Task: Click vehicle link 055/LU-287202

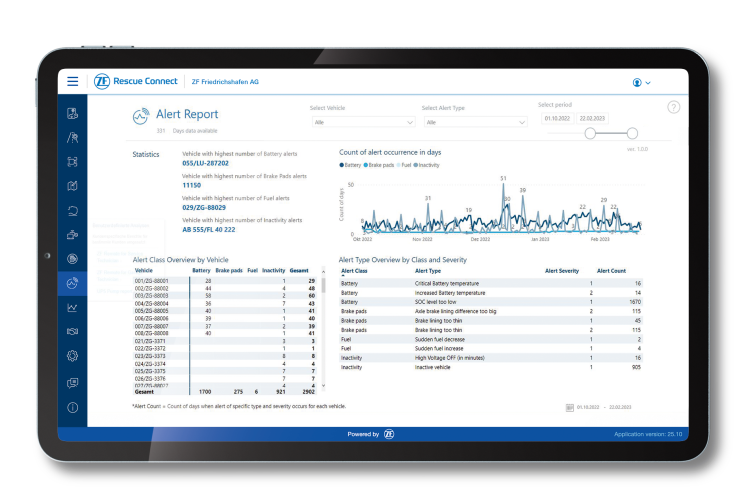Action: pyautogui.click(x=205, y=163)
